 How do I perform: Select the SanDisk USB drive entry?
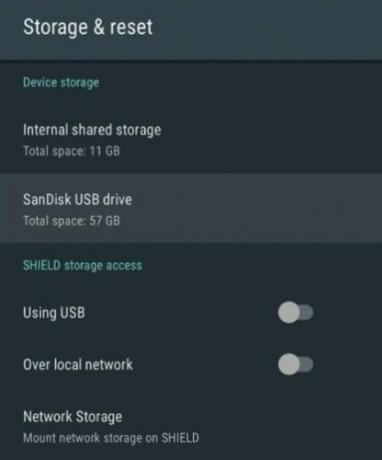point(191,208)
